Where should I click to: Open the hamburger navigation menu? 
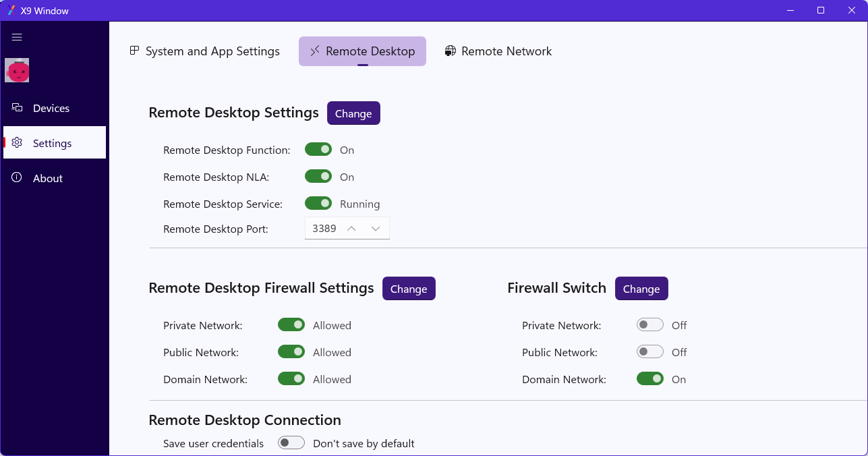17,38
